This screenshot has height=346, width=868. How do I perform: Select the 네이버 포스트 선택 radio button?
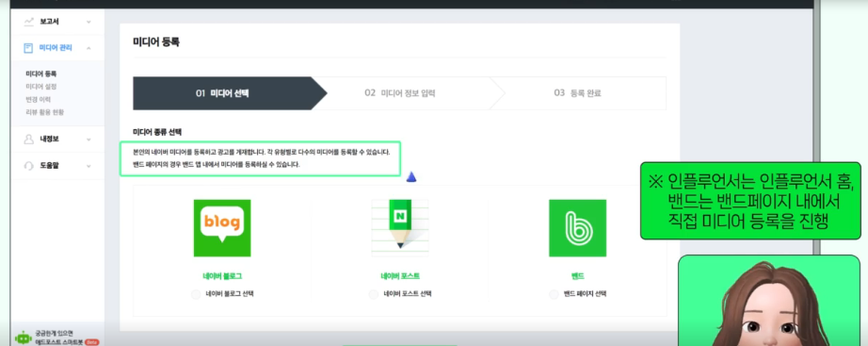point(374,294)
